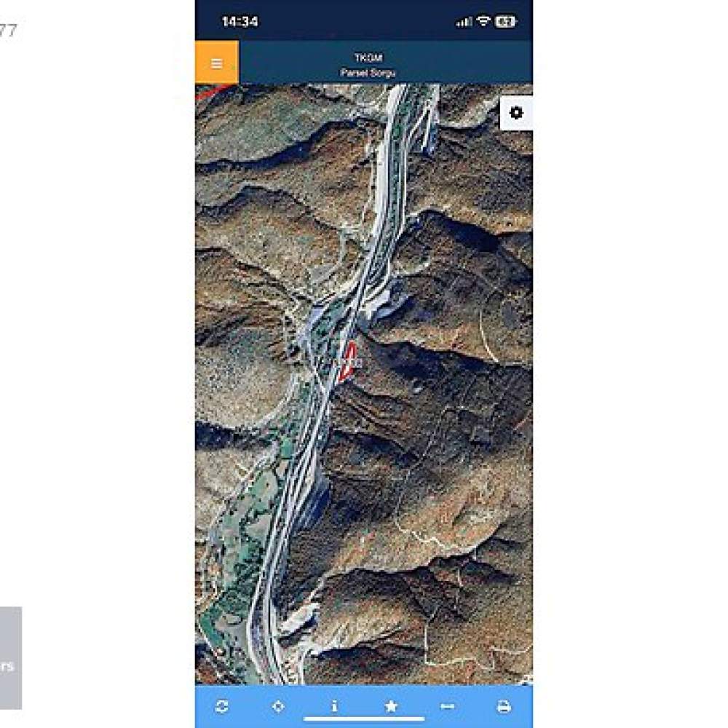This screenshot has width=728, height=728.
Task: Tap the Wi-Fi status icon
Action: (483, 21)
